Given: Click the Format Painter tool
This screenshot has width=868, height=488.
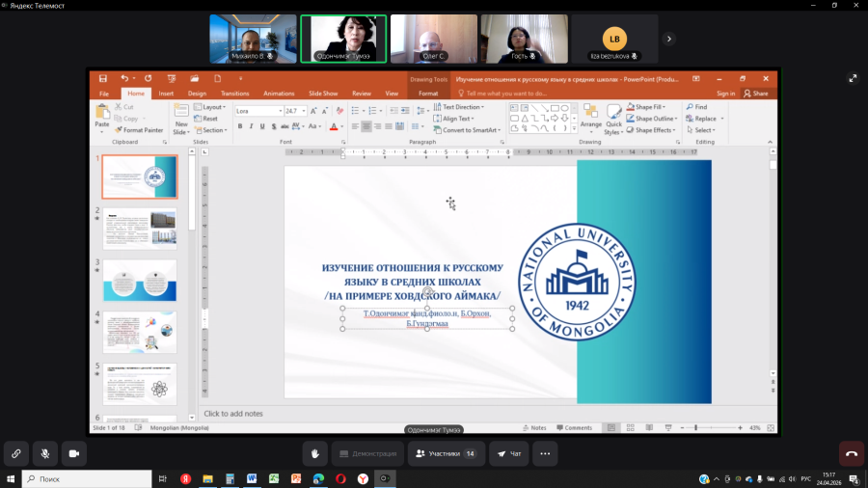Looking at the screenshot, I should click(142, 129).
